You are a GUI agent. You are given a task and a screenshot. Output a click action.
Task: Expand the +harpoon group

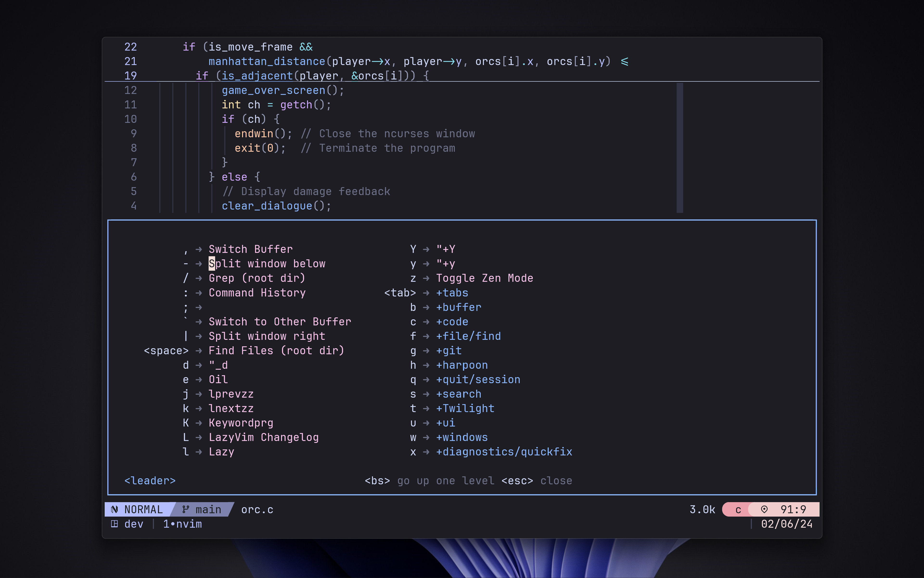tap(462, 365)
